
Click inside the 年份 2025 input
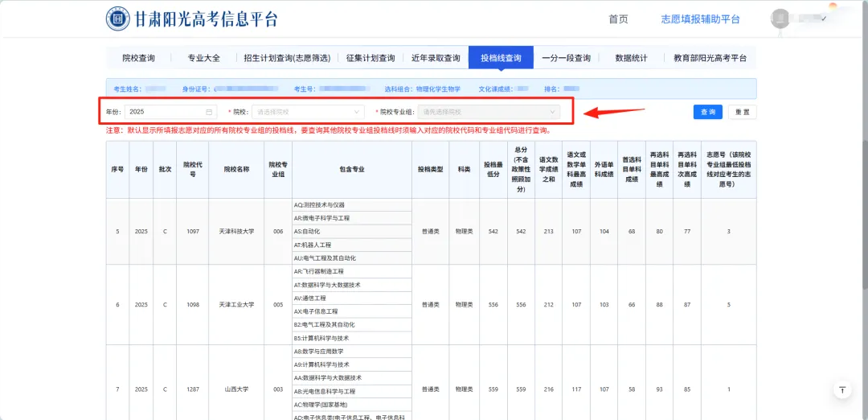coord(170,112)
